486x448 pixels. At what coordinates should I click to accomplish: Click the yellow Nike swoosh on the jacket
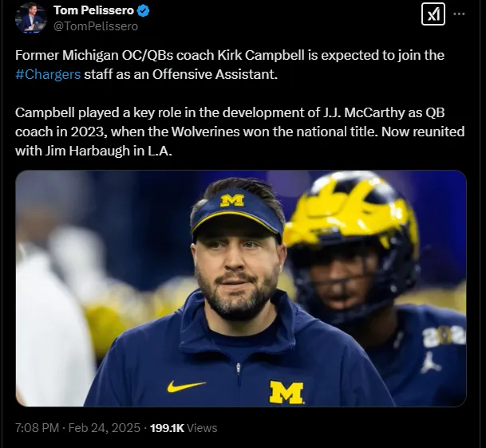tap(186, 386)
